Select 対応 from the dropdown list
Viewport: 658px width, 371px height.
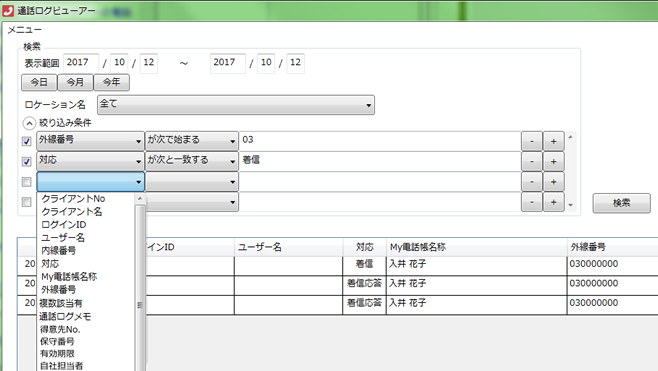50,264
